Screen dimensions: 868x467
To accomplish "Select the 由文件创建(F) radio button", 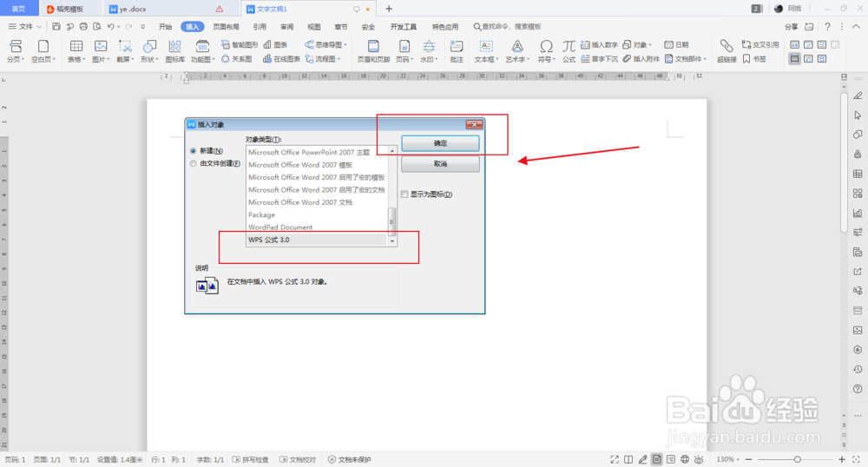I will point(194,163).
